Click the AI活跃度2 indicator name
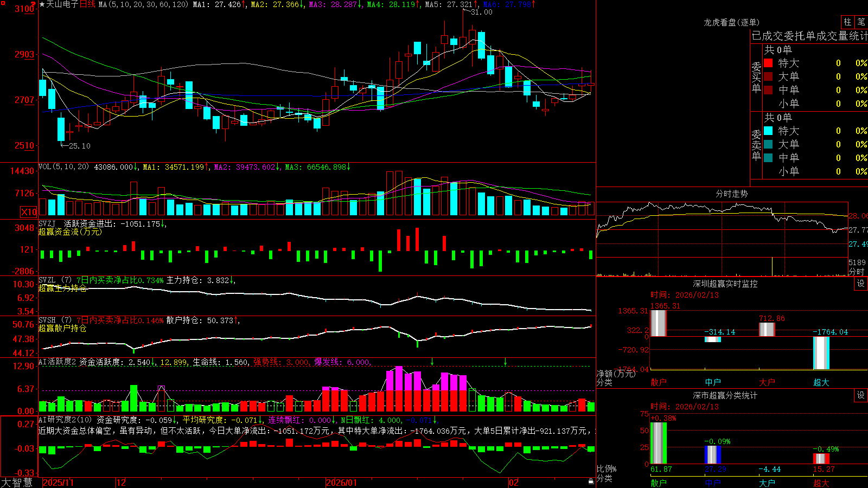The width and height of the screenshot is (868, 488). [58, 362]
